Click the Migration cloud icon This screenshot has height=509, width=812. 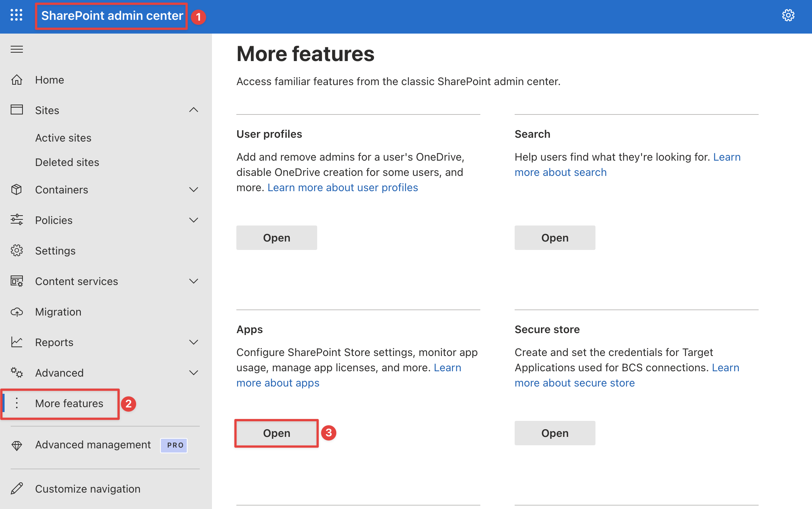coord(17,312)
